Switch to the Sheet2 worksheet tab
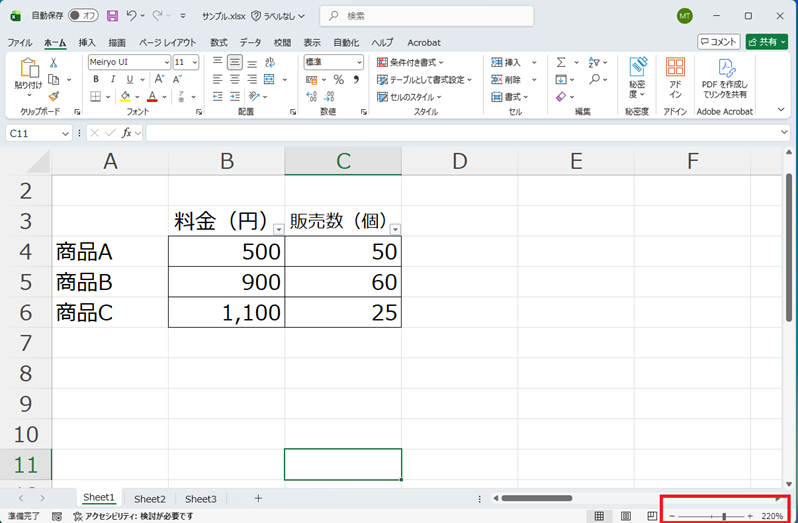Viewport: 798px width, 523px height. 150,498
